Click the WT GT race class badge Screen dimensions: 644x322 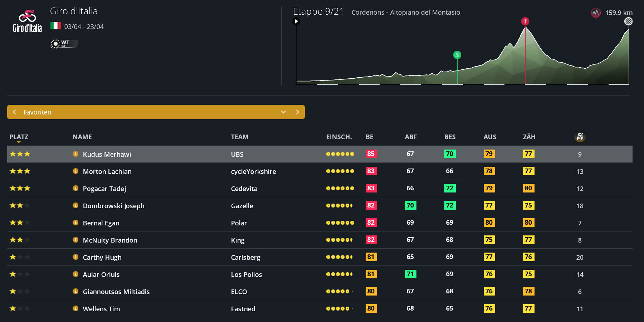point(64,44)
